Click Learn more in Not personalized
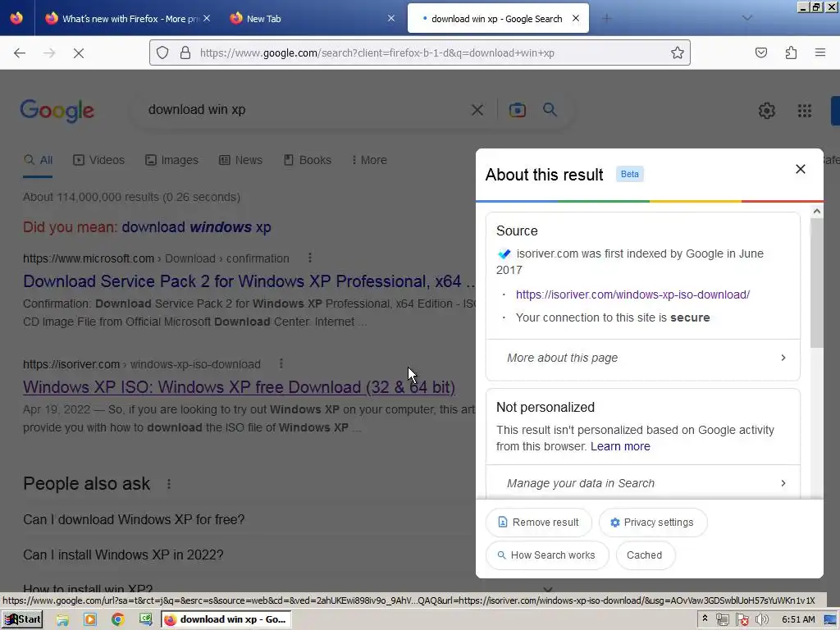840x630 pixels. pyautogui.click(x=620, y=446)
